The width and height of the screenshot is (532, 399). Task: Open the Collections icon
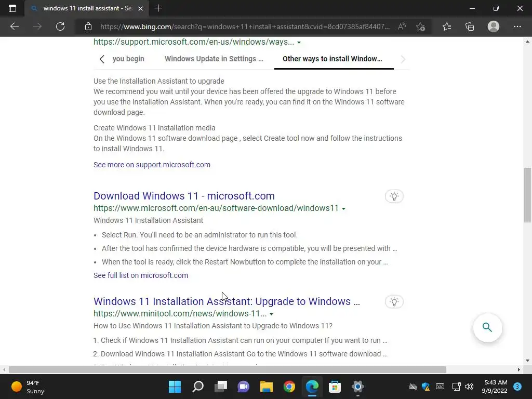470,26
